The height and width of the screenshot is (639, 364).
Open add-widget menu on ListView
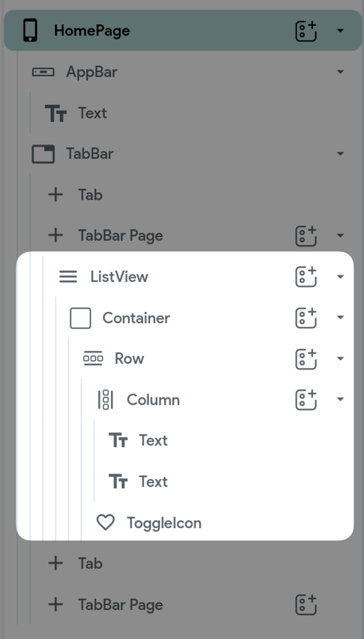(306, 277)
